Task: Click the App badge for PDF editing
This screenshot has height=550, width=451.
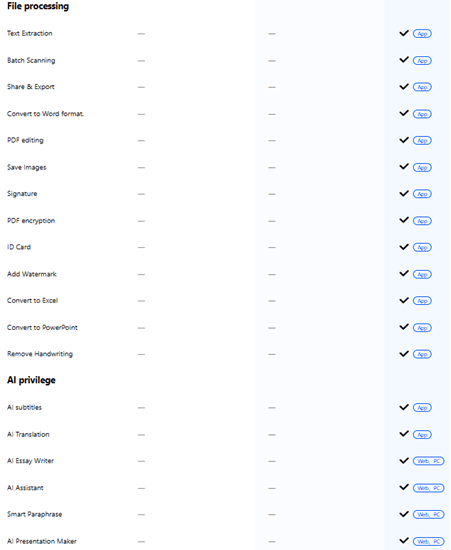Action: 422,141
